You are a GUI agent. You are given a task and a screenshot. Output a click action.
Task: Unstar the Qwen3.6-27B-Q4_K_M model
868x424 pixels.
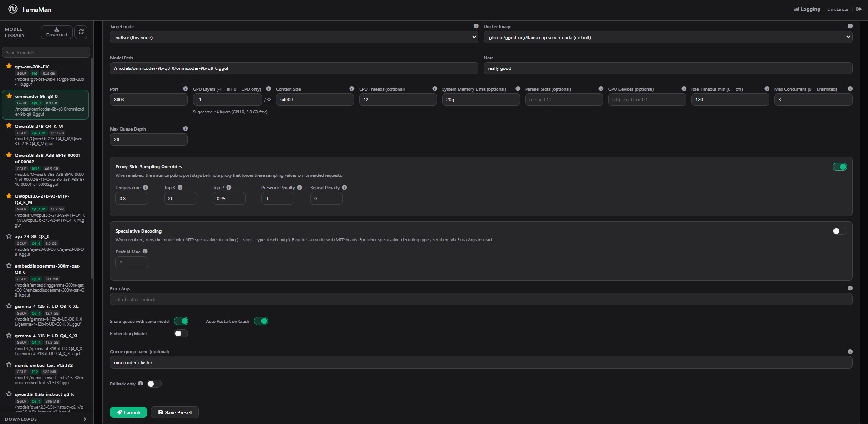(9, 126)
